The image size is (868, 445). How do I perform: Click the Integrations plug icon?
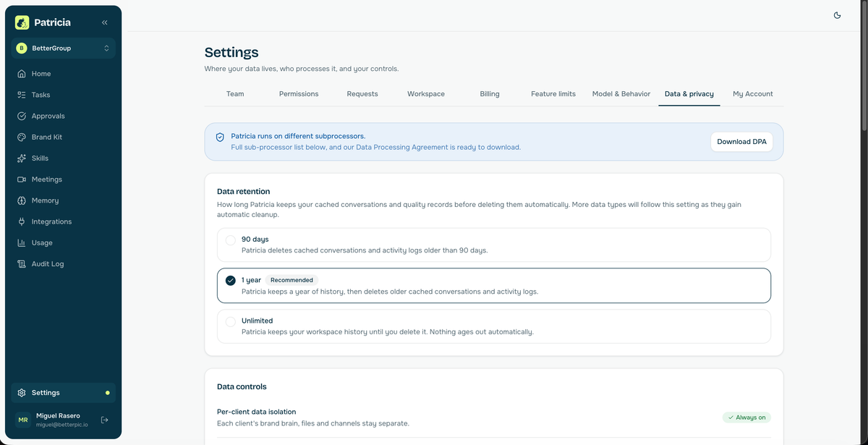(22, 221)
